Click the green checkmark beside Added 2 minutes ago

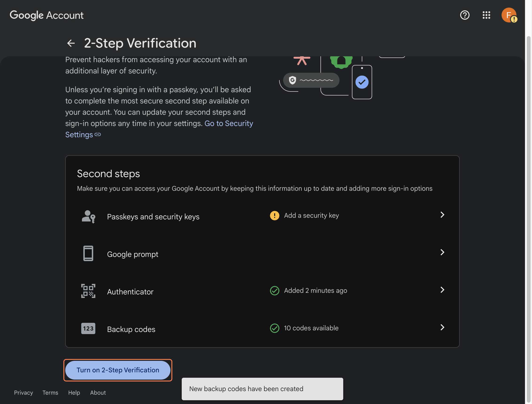click(x=274, y=291)
